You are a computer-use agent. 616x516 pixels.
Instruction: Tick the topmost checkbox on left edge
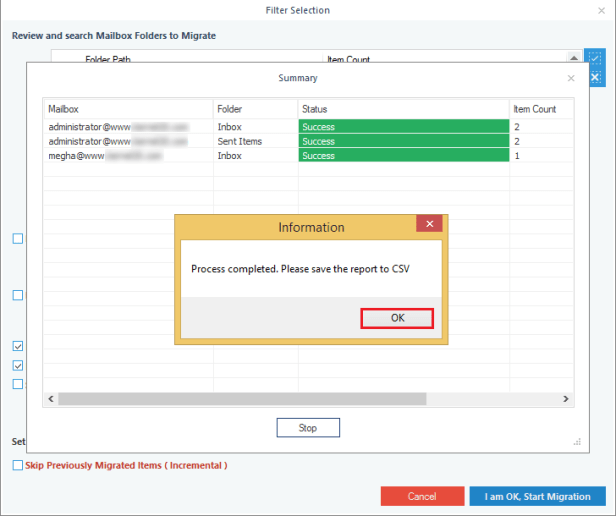[x=18, y=238]
